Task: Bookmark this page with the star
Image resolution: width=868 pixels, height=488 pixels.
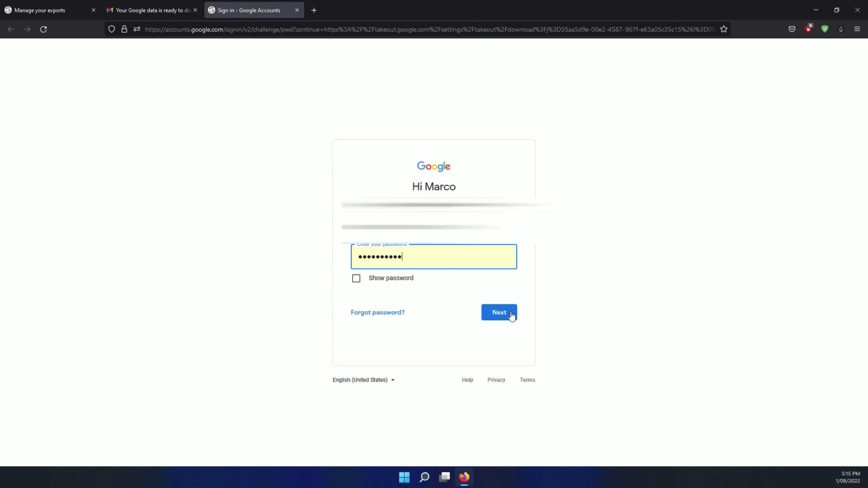Action: [x=724, y=29]
